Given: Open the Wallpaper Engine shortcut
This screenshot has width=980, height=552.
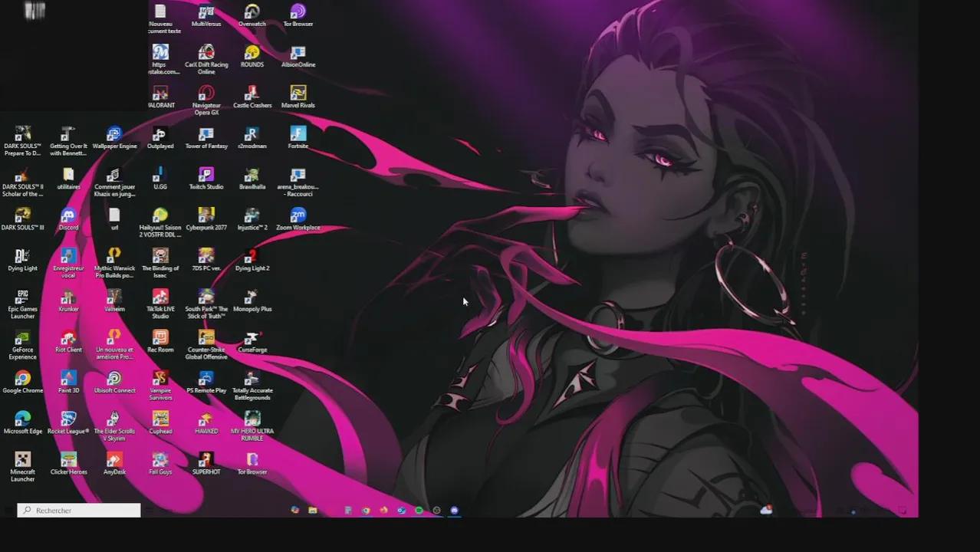Looking at the screenshot, I should 114,138.
